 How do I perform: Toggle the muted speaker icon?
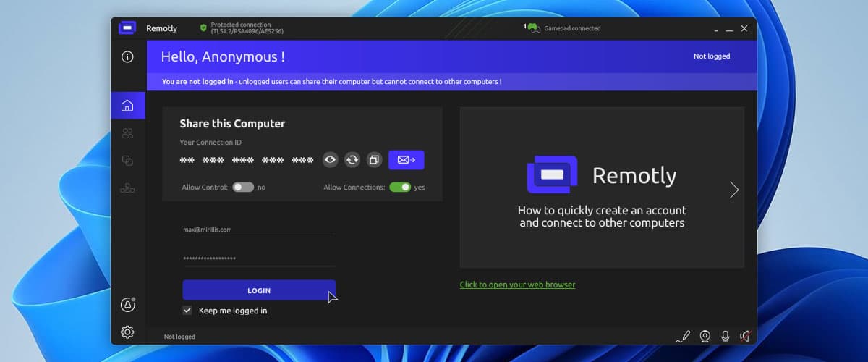coord(745,336)
